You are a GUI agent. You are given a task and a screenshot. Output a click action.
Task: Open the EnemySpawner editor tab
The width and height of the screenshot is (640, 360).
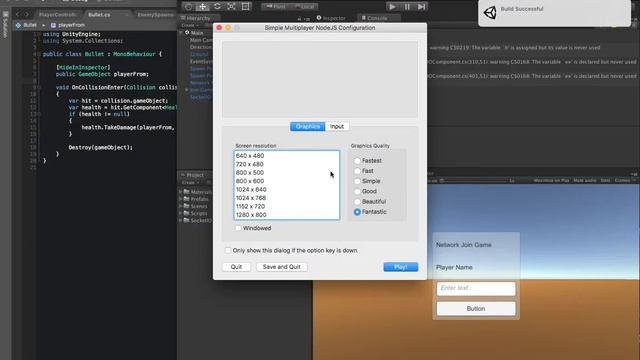(x=156, y=15)
